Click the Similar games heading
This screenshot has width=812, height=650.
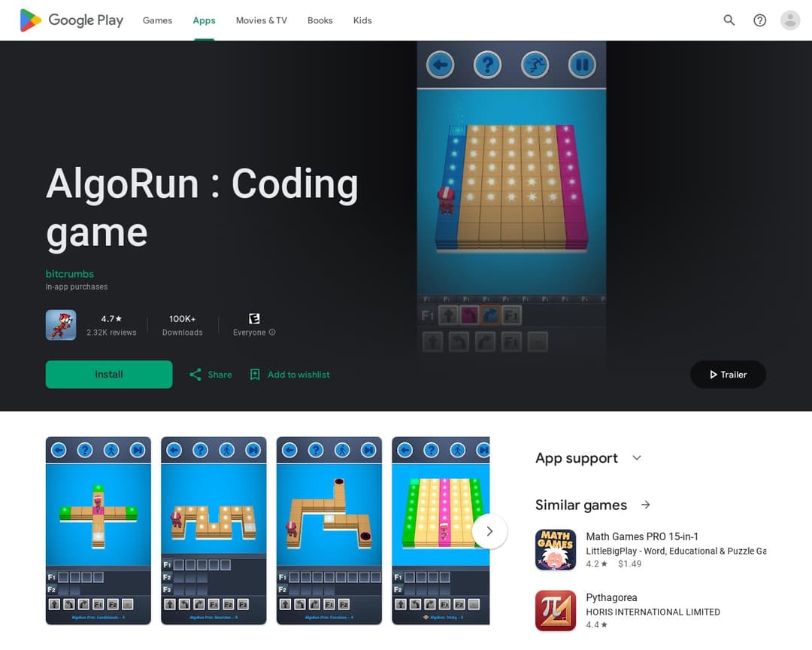point(581,505)
